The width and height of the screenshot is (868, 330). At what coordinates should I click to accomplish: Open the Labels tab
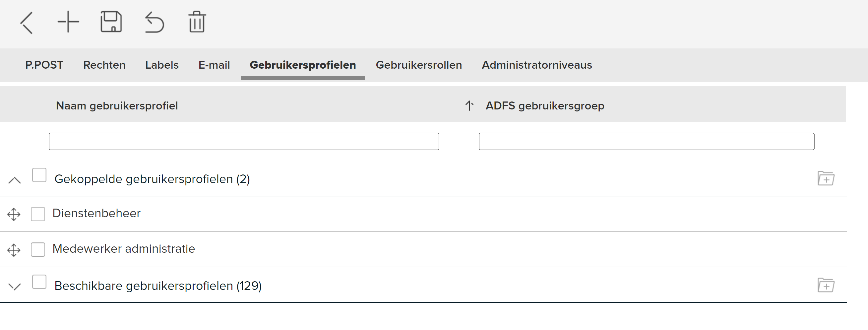162,65
